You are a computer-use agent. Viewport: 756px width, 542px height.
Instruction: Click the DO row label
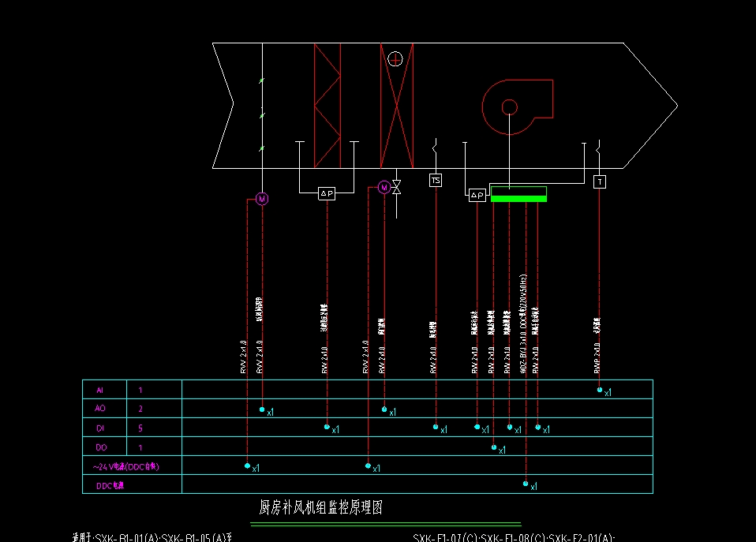pos(99,447)
